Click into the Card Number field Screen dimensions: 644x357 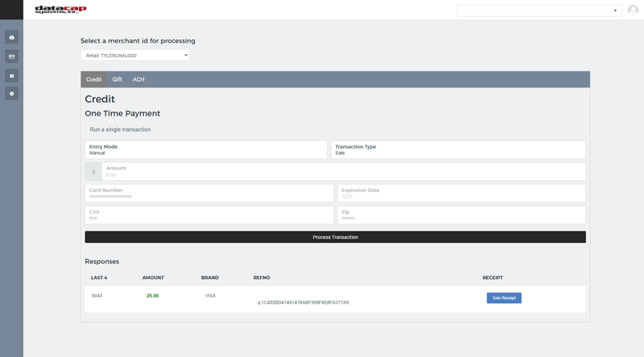point(208,193)
